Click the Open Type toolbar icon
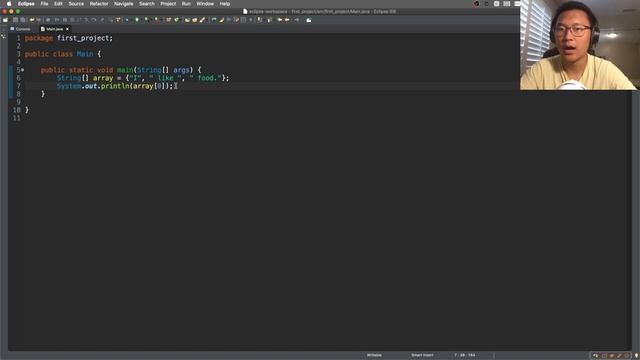The width and height of the screenshot is (640, 360). click(x=187, y=20)
